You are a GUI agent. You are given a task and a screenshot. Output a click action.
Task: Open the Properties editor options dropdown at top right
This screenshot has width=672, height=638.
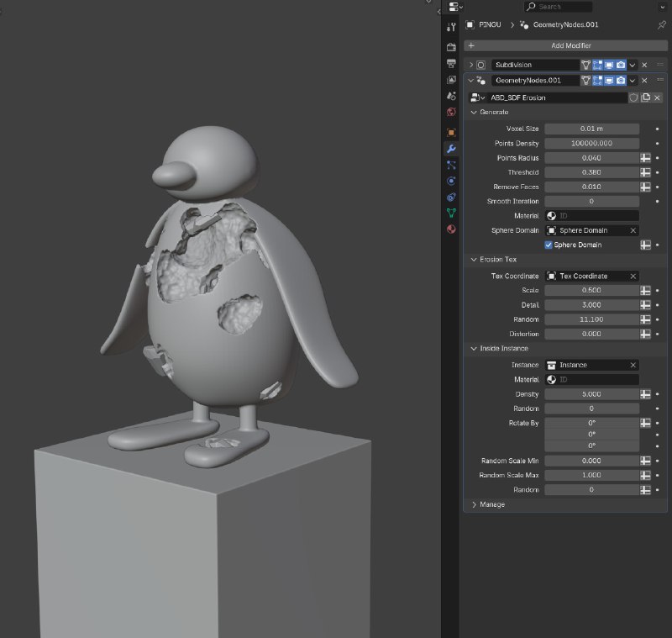click(663, 7)
